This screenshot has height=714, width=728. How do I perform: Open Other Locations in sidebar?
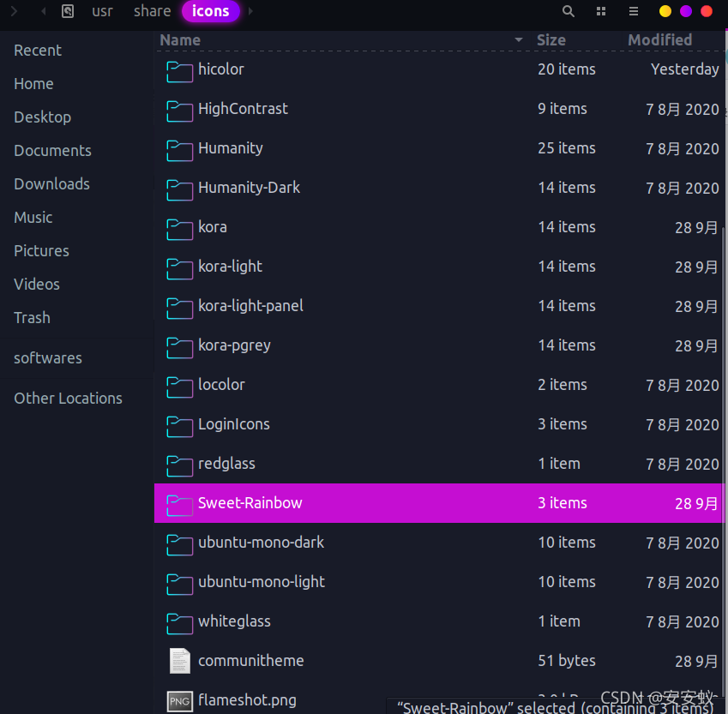point(68,399)
